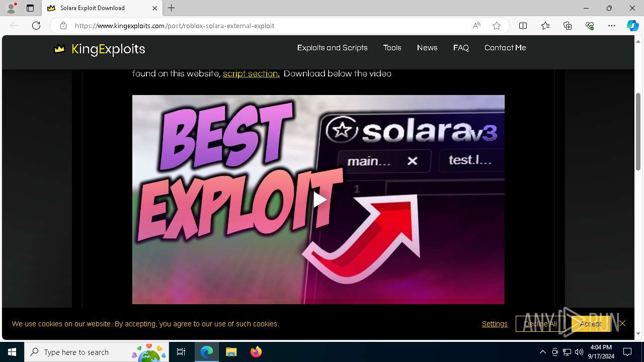Follow the script section link

pos(251,73)
